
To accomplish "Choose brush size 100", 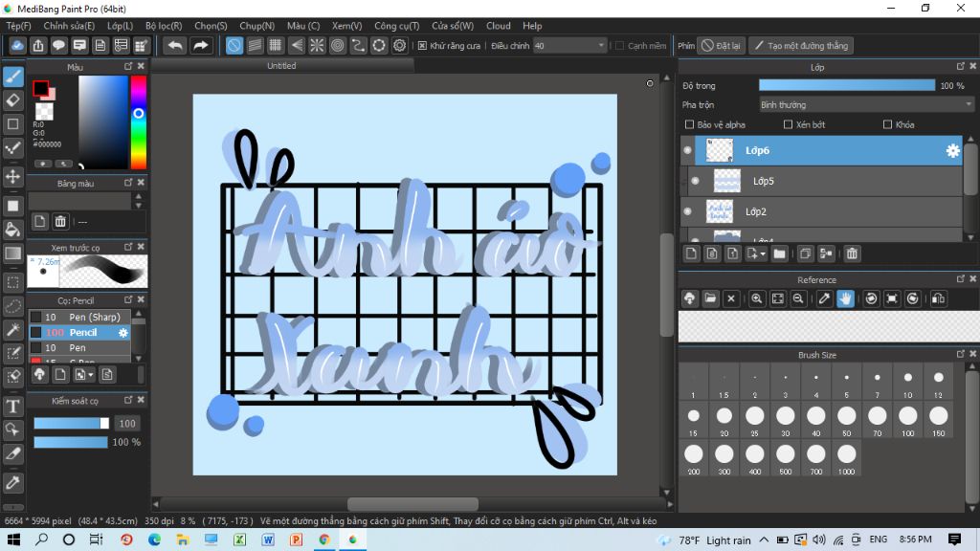I will coord(907,421).
